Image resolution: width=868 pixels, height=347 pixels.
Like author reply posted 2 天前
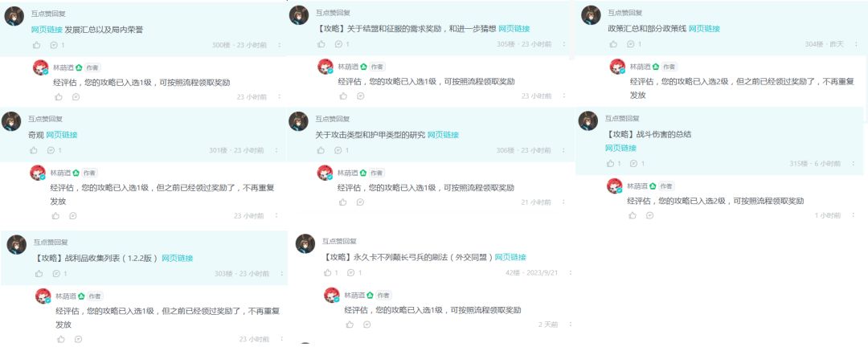pos(350,325)
